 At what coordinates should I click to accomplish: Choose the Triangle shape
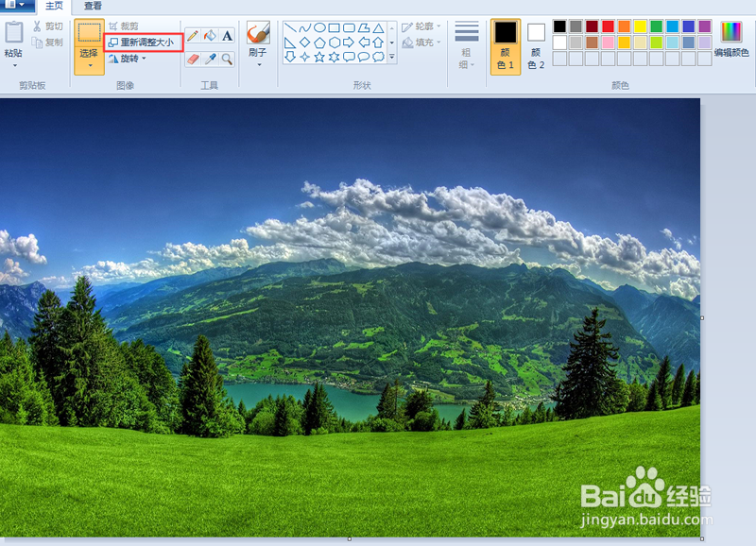click(379, 28)
